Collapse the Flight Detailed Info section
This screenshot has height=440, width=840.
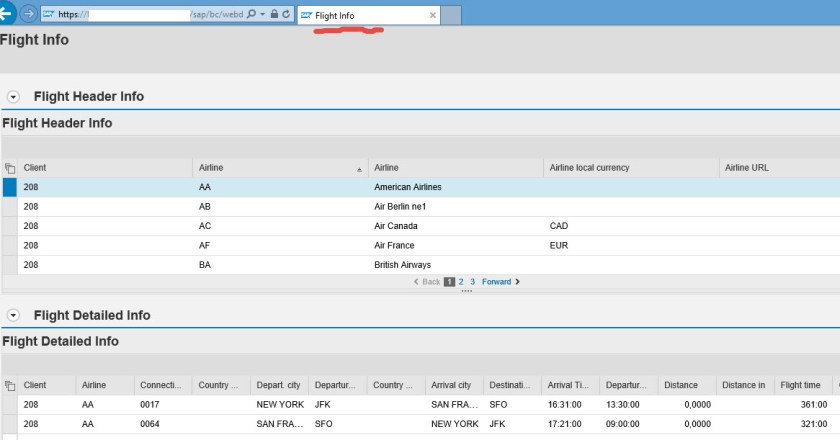(x=14, y=316)
